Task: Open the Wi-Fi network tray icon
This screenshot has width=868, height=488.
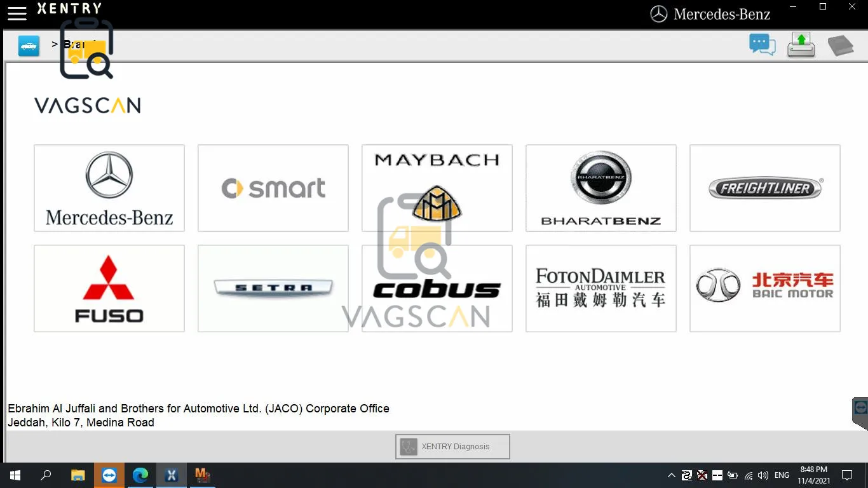Action: pos(749,475)
